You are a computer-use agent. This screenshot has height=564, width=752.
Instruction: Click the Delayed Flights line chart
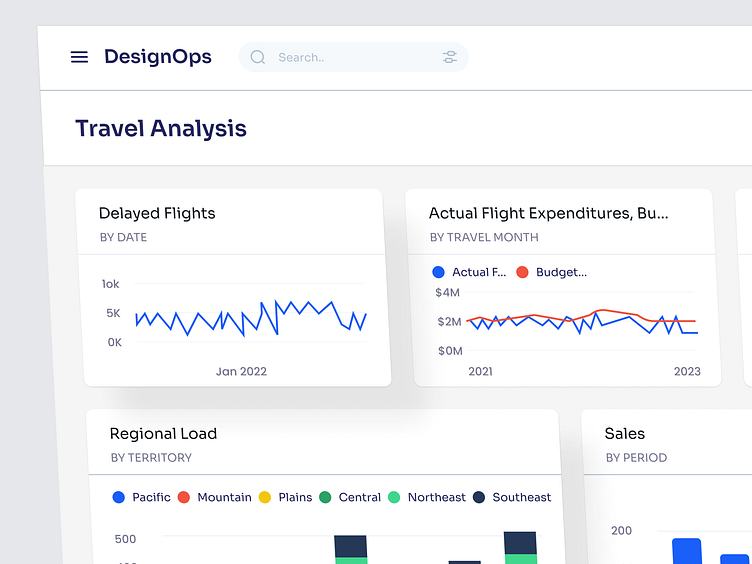tap(251, 317)
